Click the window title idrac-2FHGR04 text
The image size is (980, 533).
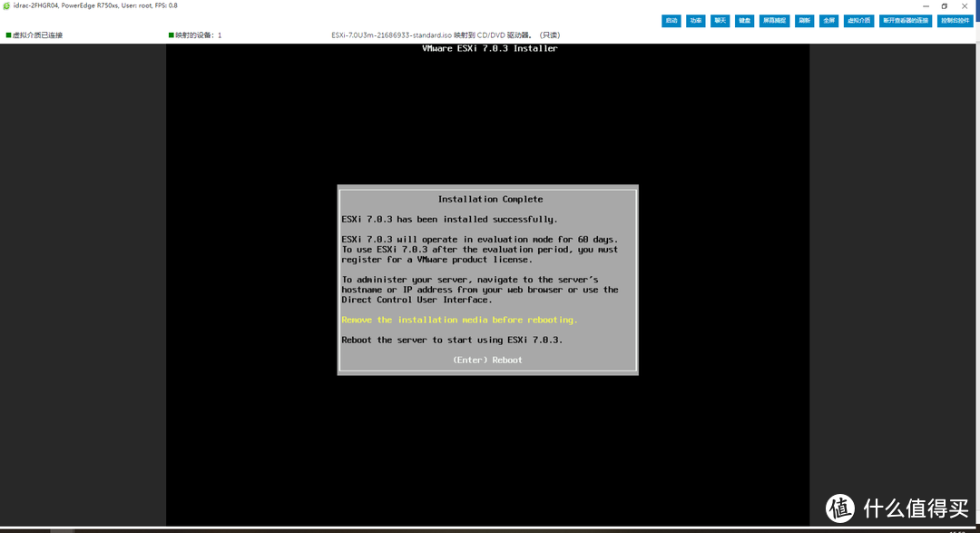[95, 5]
